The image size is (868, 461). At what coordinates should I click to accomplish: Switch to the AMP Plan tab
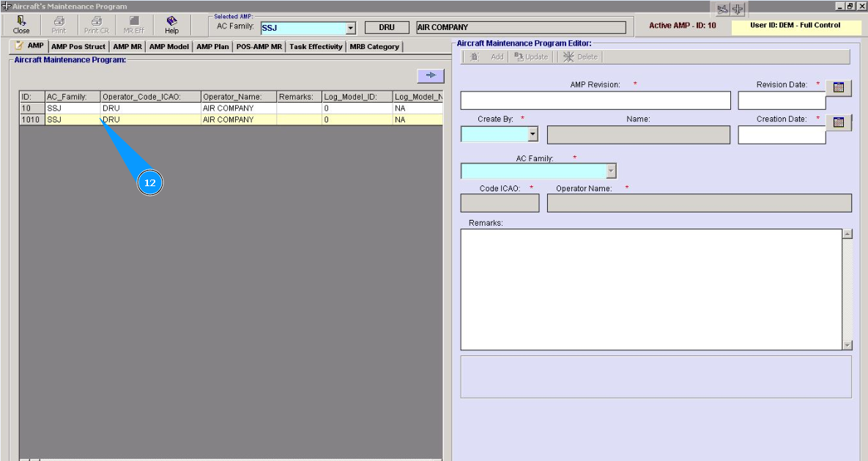pos(212,47)
